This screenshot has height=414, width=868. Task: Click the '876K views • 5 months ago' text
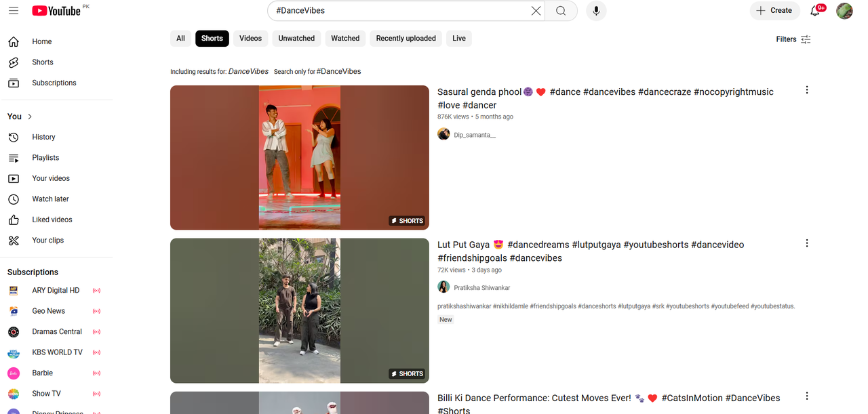(475, 117)
